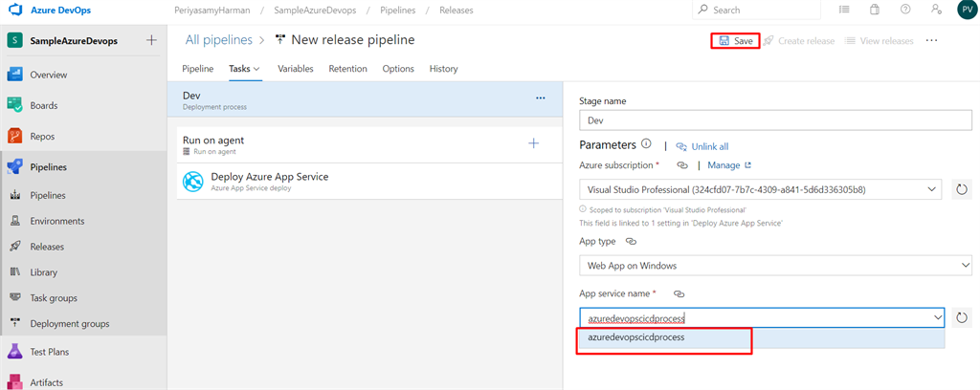Switch to the Retention tab
This screenshot has width=980, height=390.
(x=347, y=69)
